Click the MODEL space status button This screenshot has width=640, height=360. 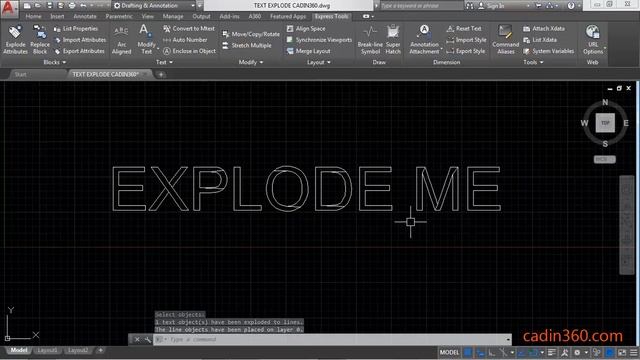(449, 352)
